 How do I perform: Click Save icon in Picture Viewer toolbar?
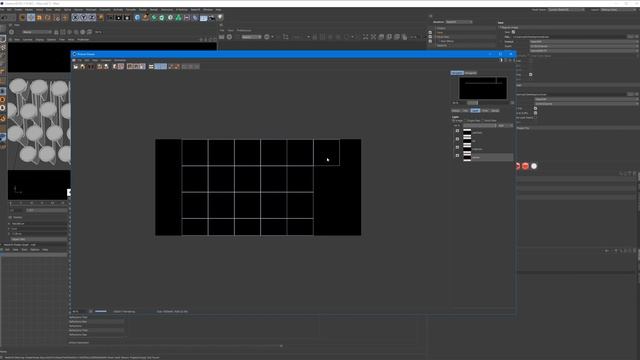(x=82, y=67)
